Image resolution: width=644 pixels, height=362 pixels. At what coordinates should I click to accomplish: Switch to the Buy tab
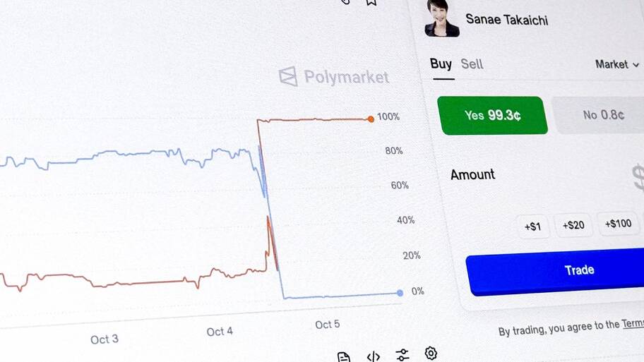click(441, 64)
